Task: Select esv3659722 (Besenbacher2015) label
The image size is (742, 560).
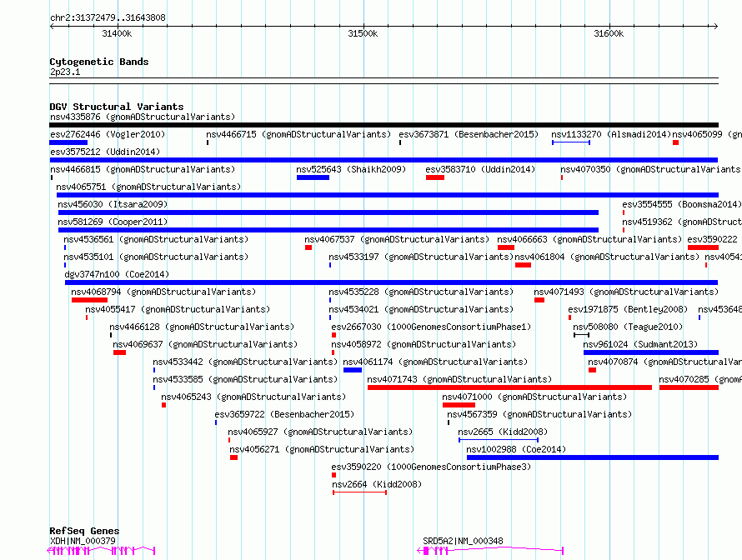Action: point(284,414)
